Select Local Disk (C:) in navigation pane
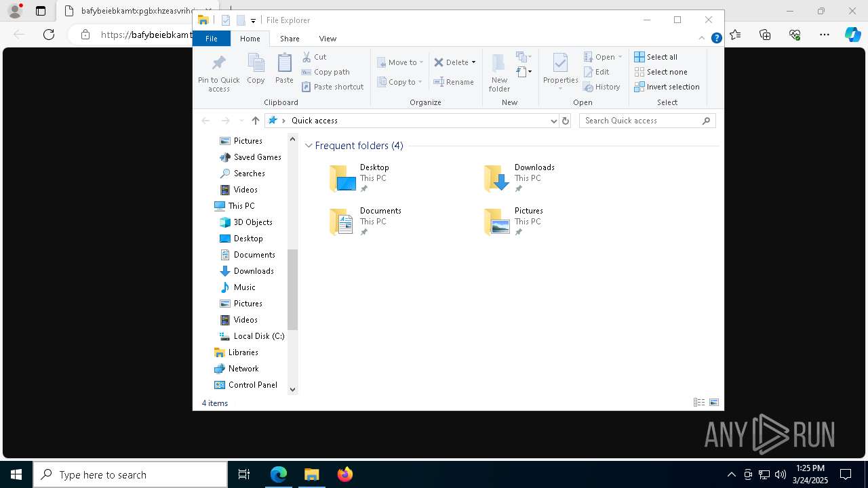 pos(252,336)
